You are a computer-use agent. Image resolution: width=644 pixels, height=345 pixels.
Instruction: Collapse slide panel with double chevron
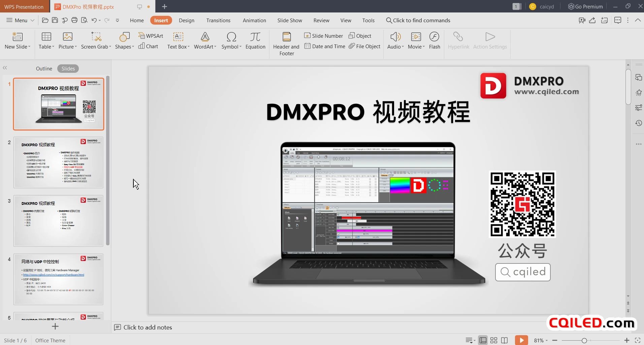(x=5, y=68)
